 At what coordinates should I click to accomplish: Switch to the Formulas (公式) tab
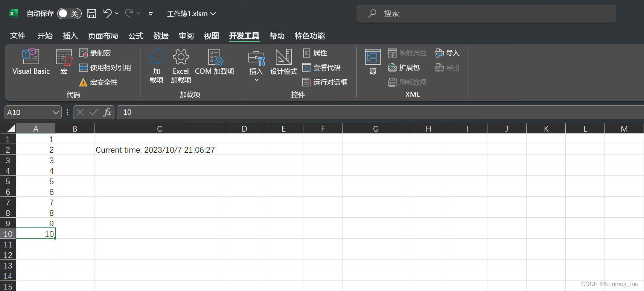click(x=136, y=36)
